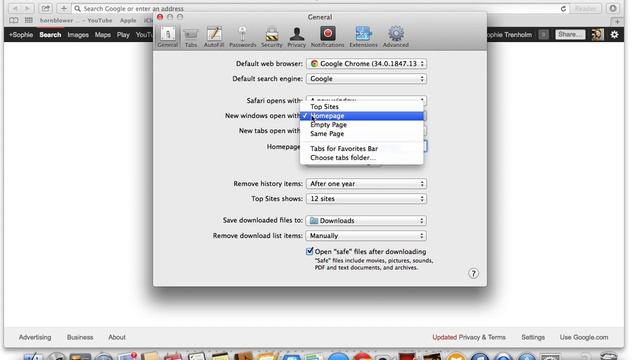Screen dimensions: 640x360
Task: Open the Security preferences pane
Action: coord(272,37)
